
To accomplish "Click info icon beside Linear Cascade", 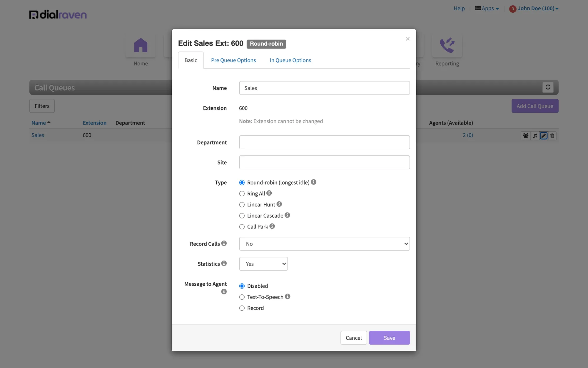I will [x=287, y=215].
